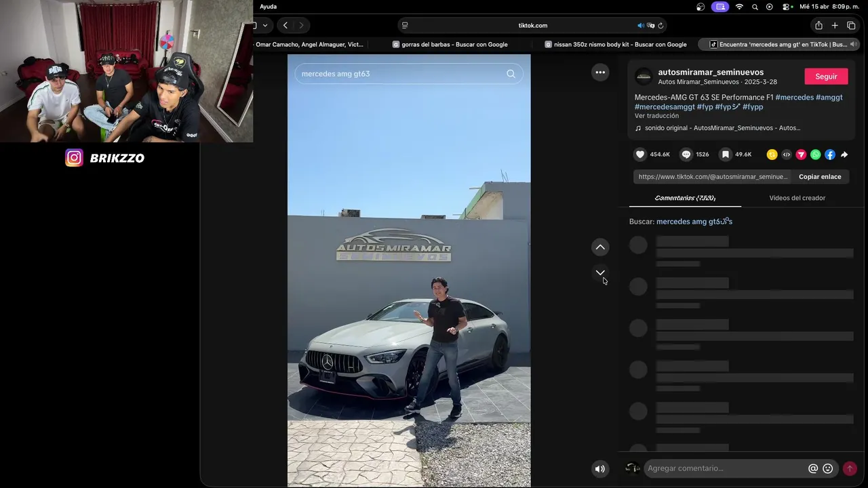Open the #fypp hashtag
The width and height of the screenshot is (868, 488).
tap(753, 107)
